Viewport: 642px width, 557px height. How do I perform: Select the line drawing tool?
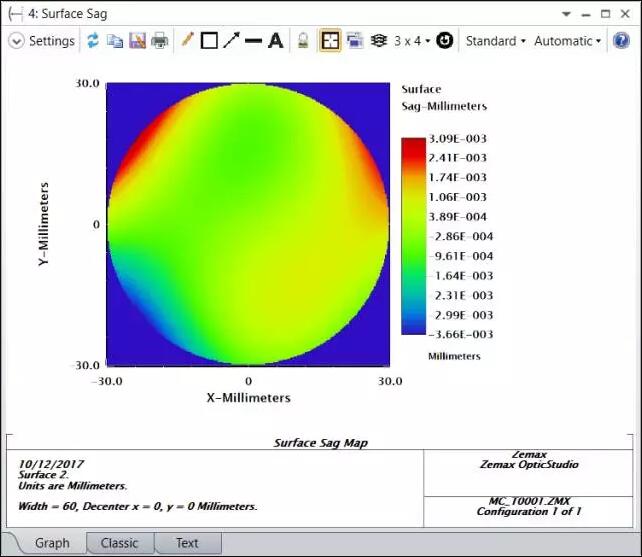(253, 41)
